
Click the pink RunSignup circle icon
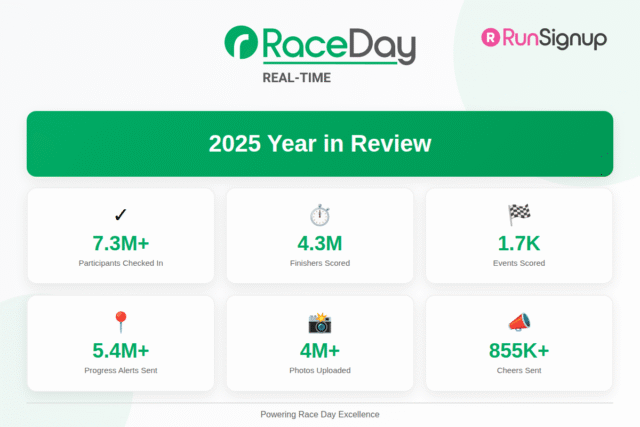coord(491,38)
